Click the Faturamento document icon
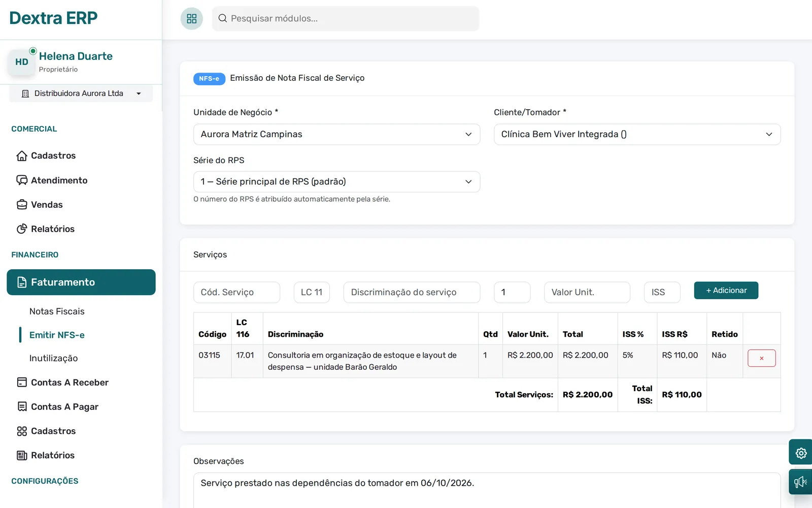This screenshot has height=508, width=812. 22,282
